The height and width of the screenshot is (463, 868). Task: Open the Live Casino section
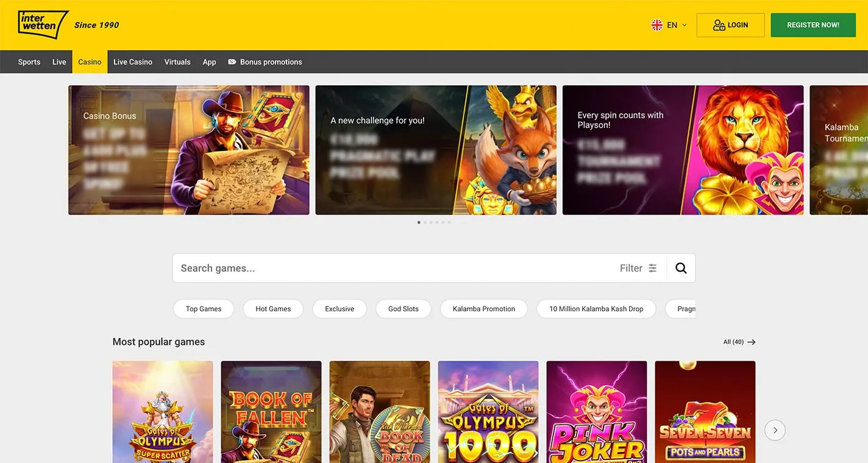point(133,62)
